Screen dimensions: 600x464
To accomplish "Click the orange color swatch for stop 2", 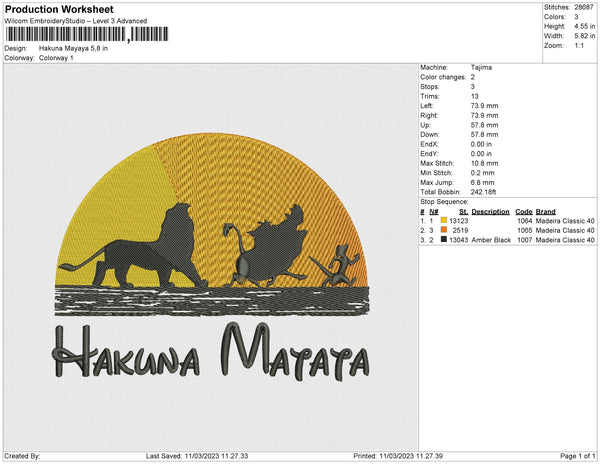I will pyautogui.click(x=444, y=230).
